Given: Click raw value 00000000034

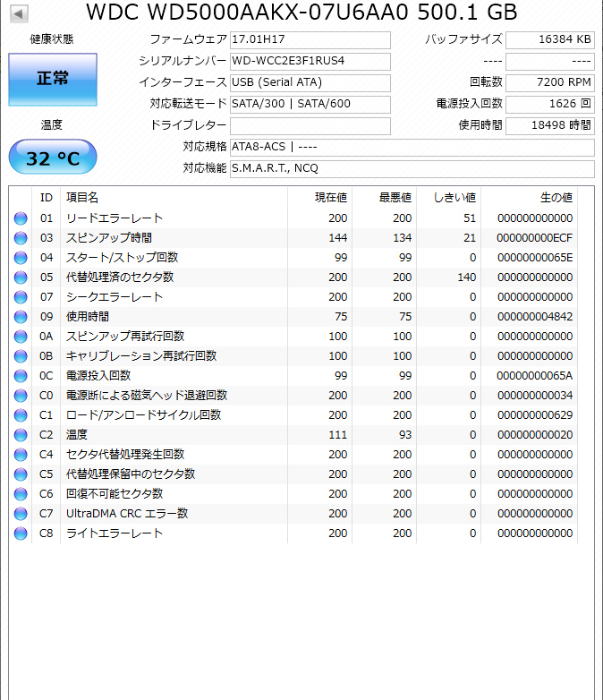Looking at the screenshot, I should pos(535,395).
